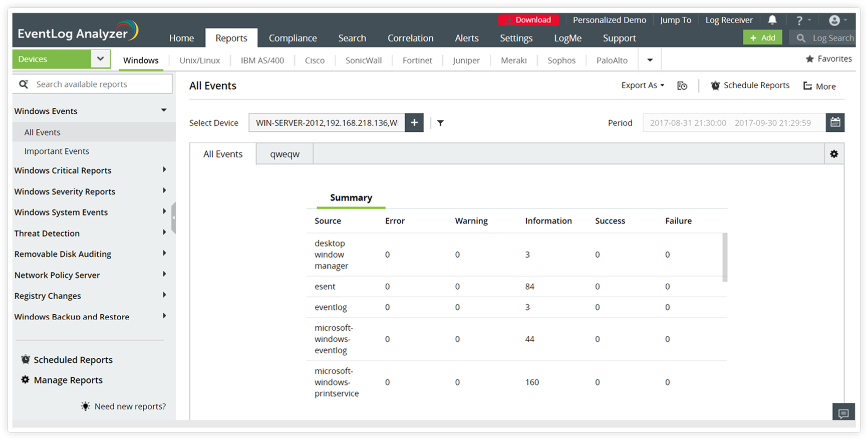Select the Meraki device tab

(514, 60)
